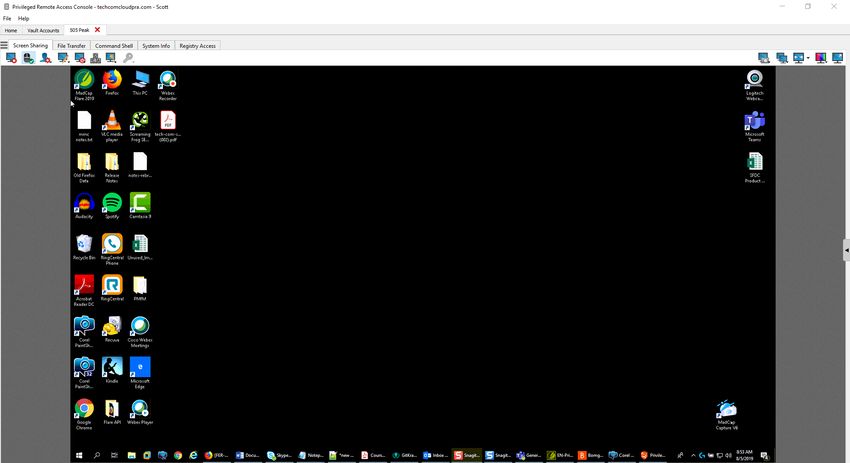Select Webex Recorder icon on remote desktop

click(168, 85)
